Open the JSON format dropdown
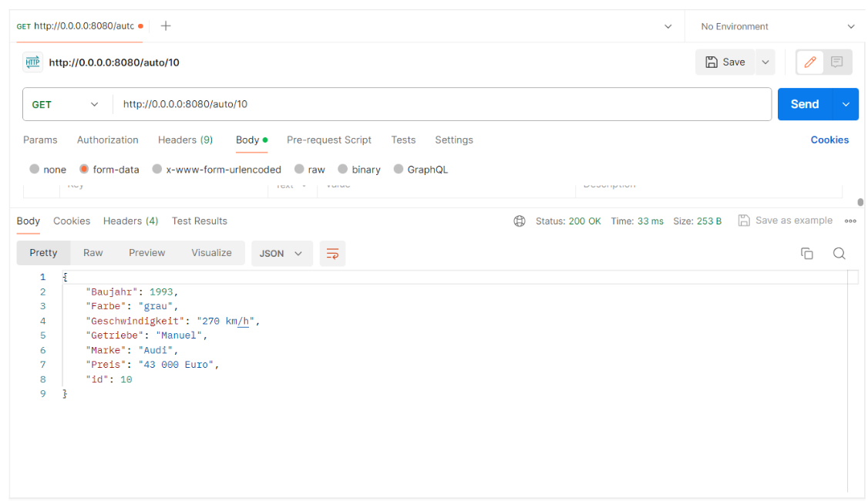The image size is (868, 502). click(x=282, y=254)
